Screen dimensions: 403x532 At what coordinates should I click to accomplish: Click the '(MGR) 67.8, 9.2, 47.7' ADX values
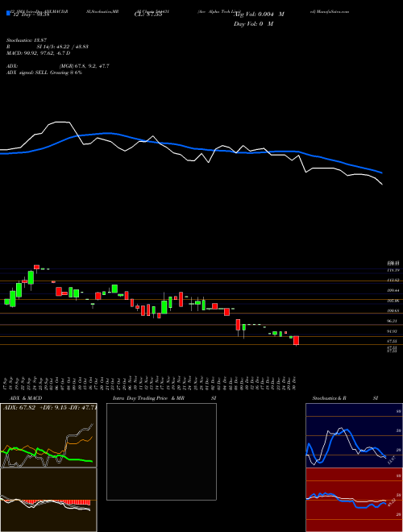84,66
